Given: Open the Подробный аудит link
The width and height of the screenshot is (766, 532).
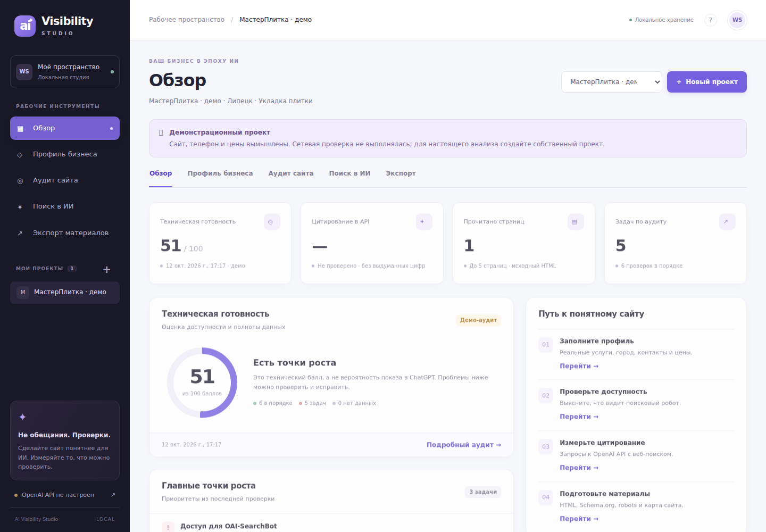Looking at the screenshot, I should click(x=464, y=445).
